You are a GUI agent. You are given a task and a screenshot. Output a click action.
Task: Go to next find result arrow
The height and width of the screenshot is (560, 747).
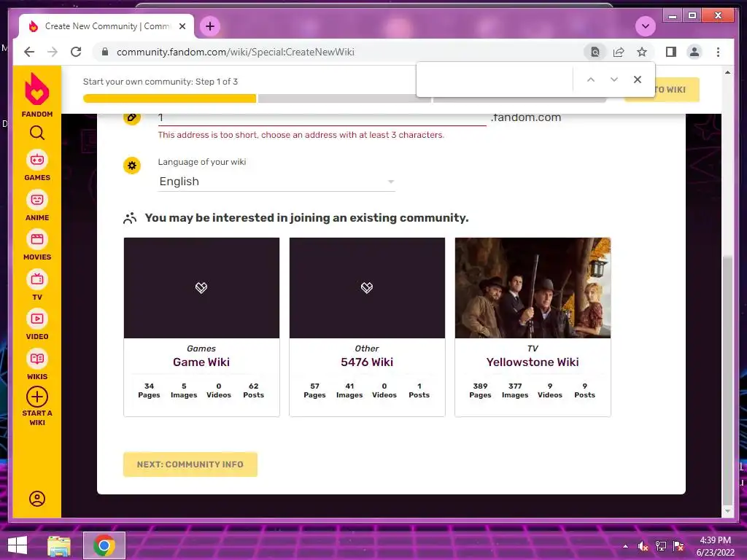tap(614, 79)
